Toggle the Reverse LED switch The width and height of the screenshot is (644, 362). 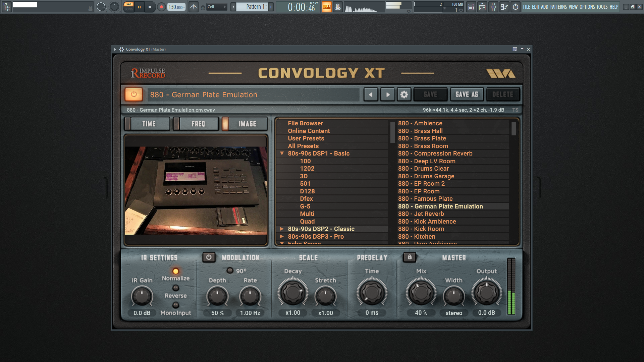pos(176,288)
